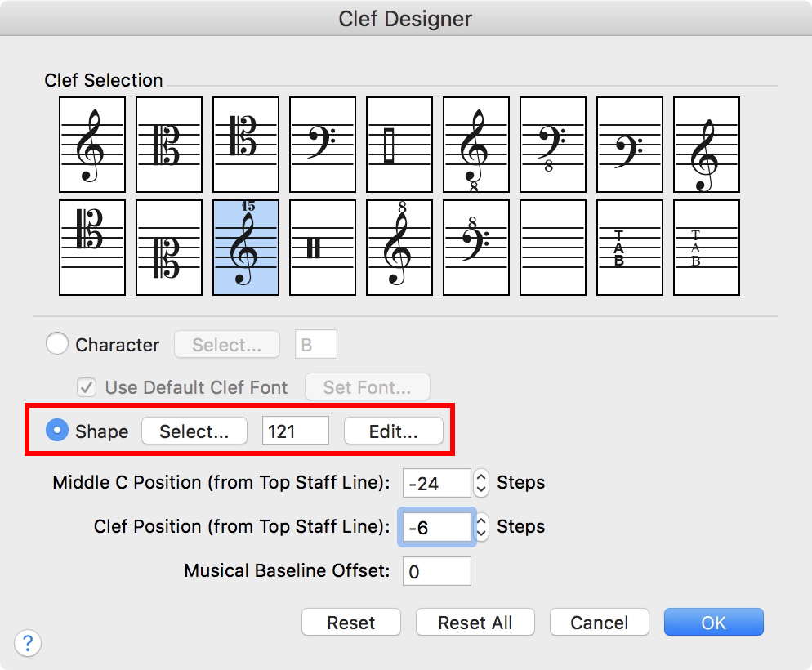
Task: Enable the Character radio button
Action: [57, 345]
